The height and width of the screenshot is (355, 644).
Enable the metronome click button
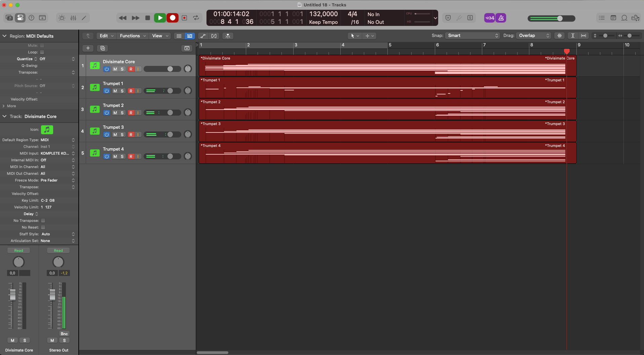[501, 18]
